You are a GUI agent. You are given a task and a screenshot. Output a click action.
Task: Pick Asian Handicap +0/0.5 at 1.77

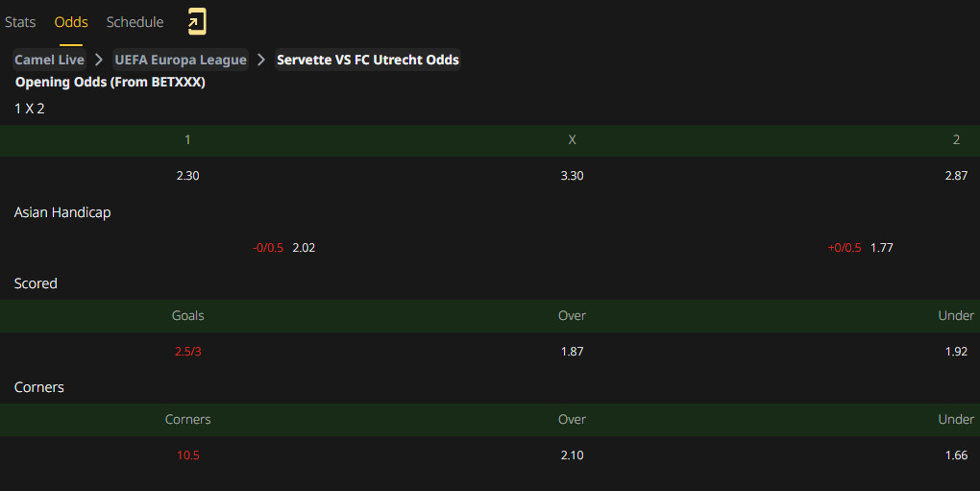861,247
